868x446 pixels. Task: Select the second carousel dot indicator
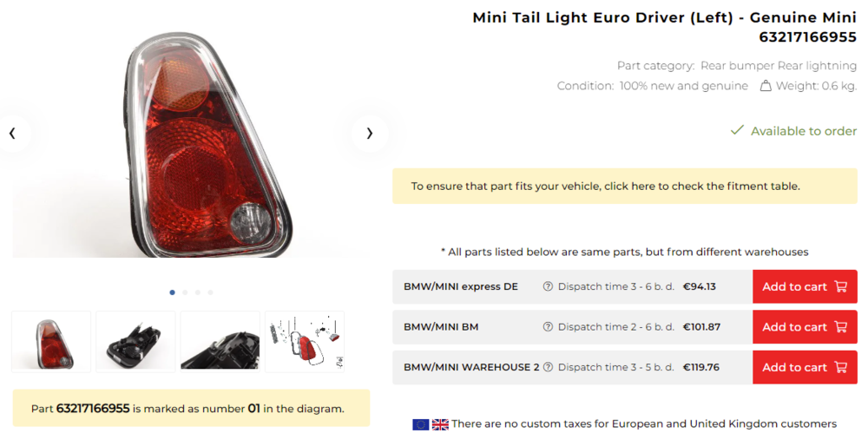point(185,292)
